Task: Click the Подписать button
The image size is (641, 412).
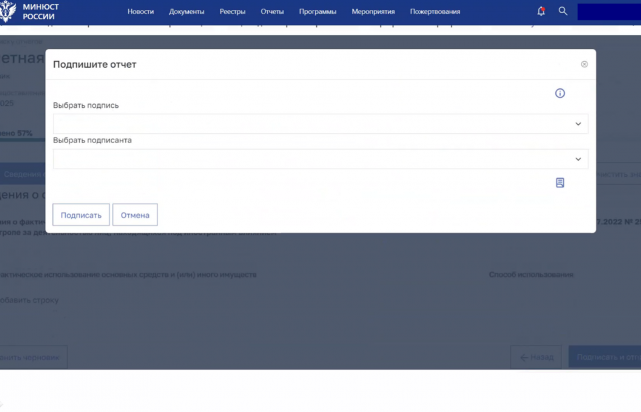Action: 81,215
